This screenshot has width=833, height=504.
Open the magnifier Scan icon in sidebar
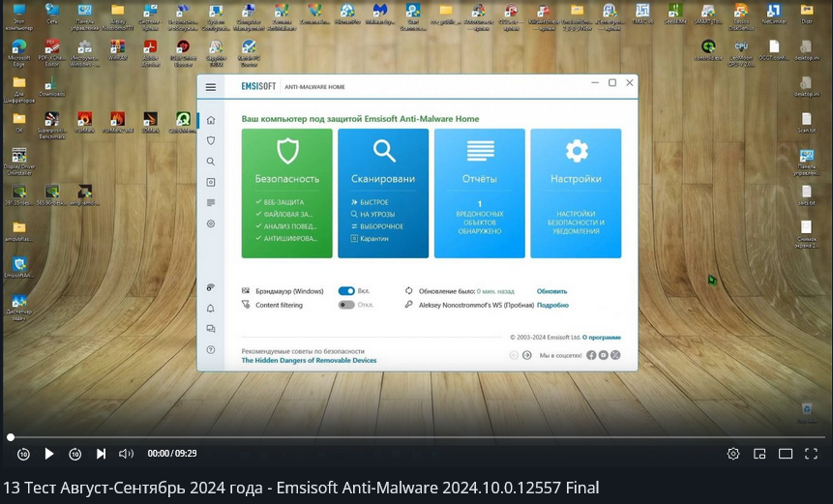pos(211,162)
